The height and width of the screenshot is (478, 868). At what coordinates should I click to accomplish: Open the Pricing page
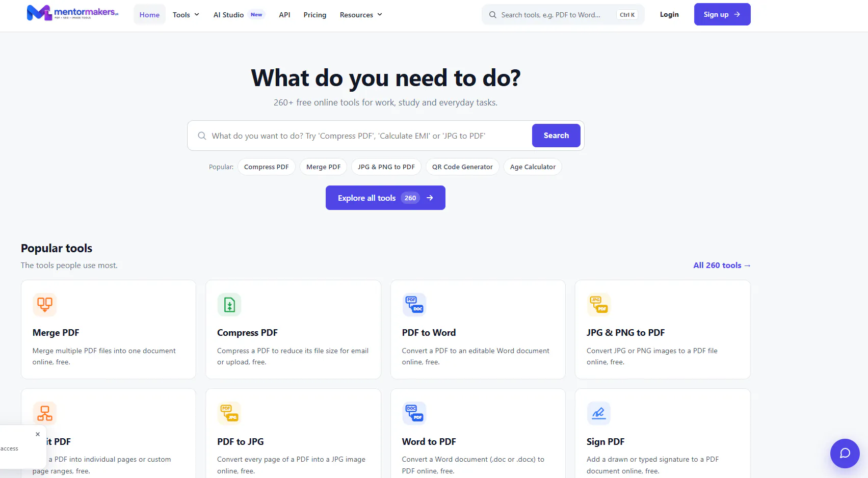coord(315,15)
